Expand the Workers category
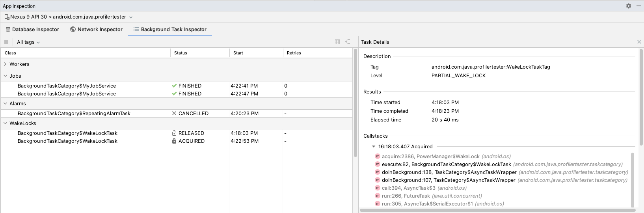 [5, 64]
